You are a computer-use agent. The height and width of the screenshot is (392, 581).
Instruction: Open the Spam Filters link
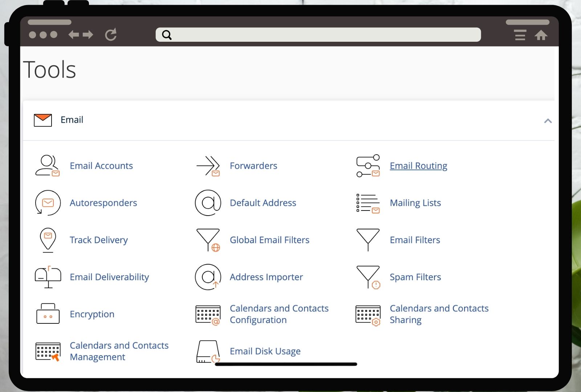point(415,277)
